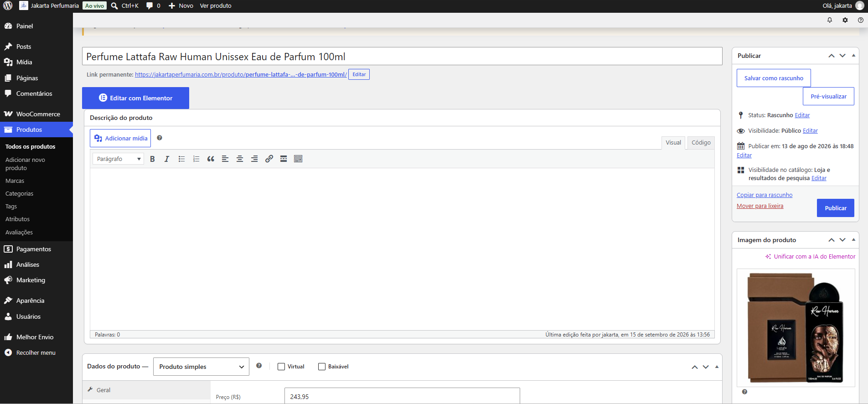868x404 pixels.
Task: Open the Geral product data tab
Action: tap(146, 390)
